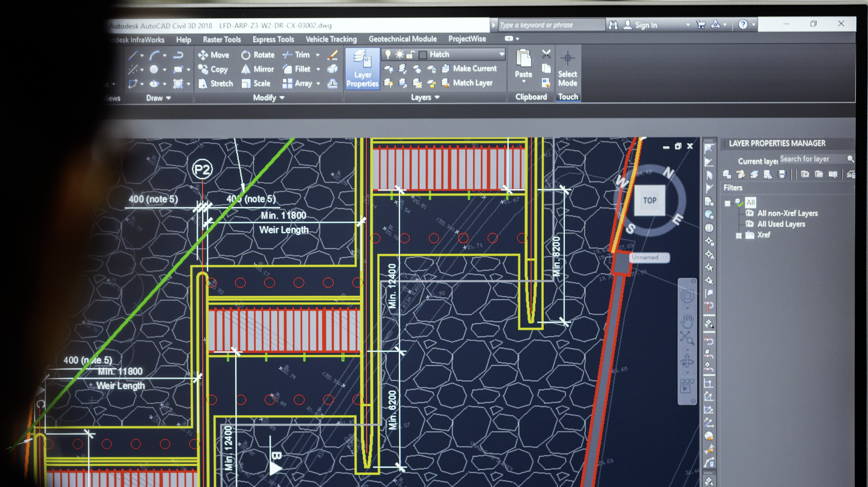Click the Offset icon in Modify panel
This screenshot has height=487, width=868.
(333, 84)
